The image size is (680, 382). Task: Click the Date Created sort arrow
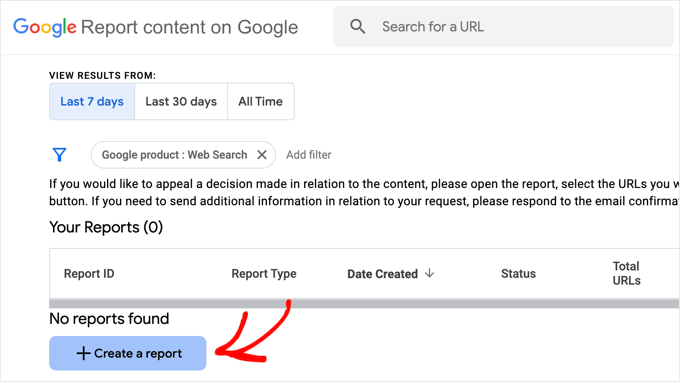point(429,273)
